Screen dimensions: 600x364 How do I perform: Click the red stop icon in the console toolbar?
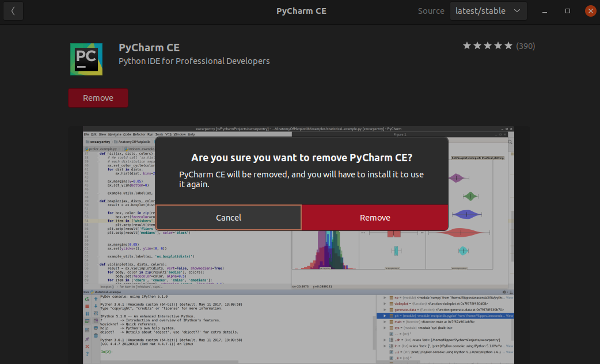coord(87,306)
